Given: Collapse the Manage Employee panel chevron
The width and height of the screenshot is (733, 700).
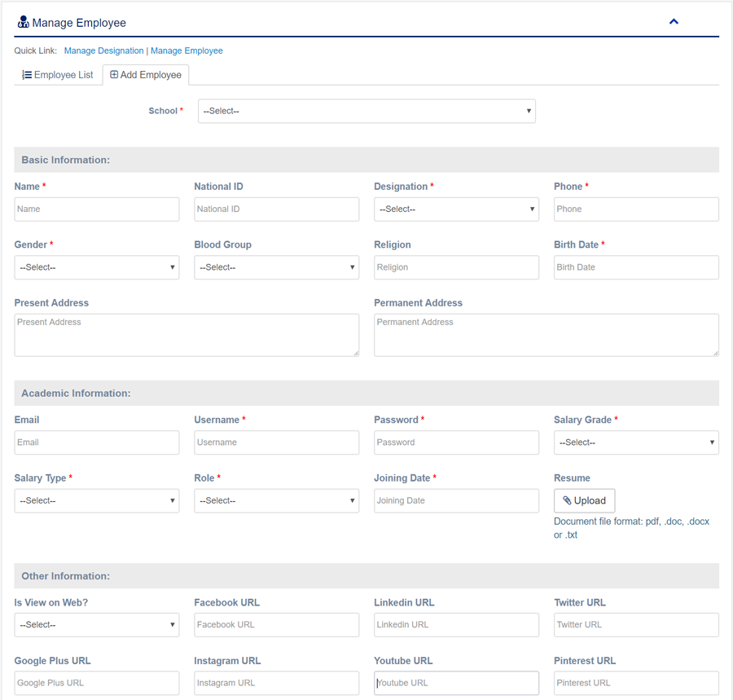Looking at the screenshot, I should point(674,22).
